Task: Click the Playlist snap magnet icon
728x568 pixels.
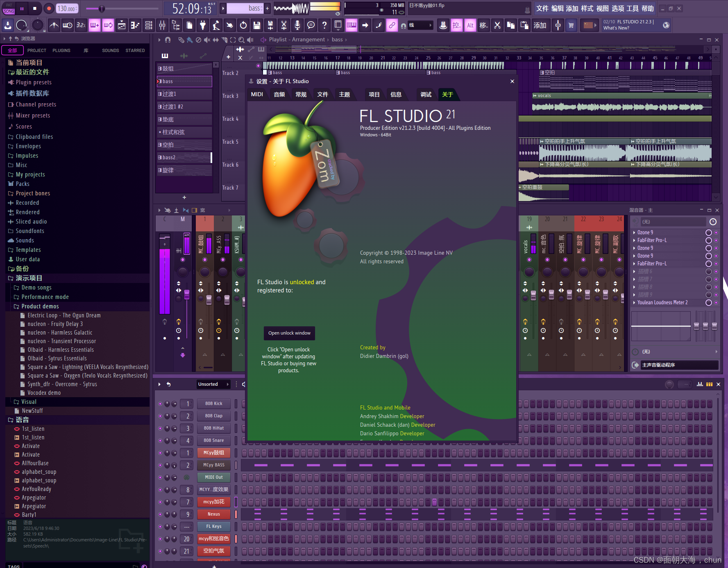Action: click(x=168, y=40)
